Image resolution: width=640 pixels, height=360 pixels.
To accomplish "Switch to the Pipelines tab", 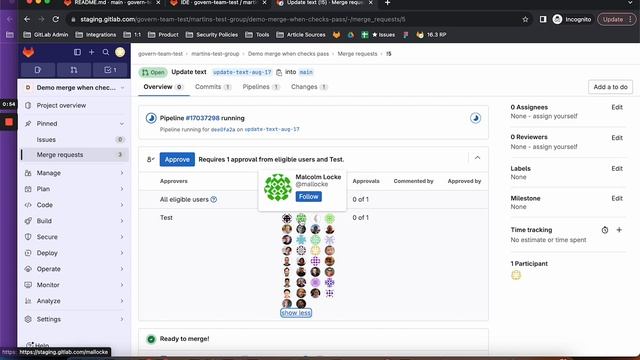I will click(x=261, y=87).
